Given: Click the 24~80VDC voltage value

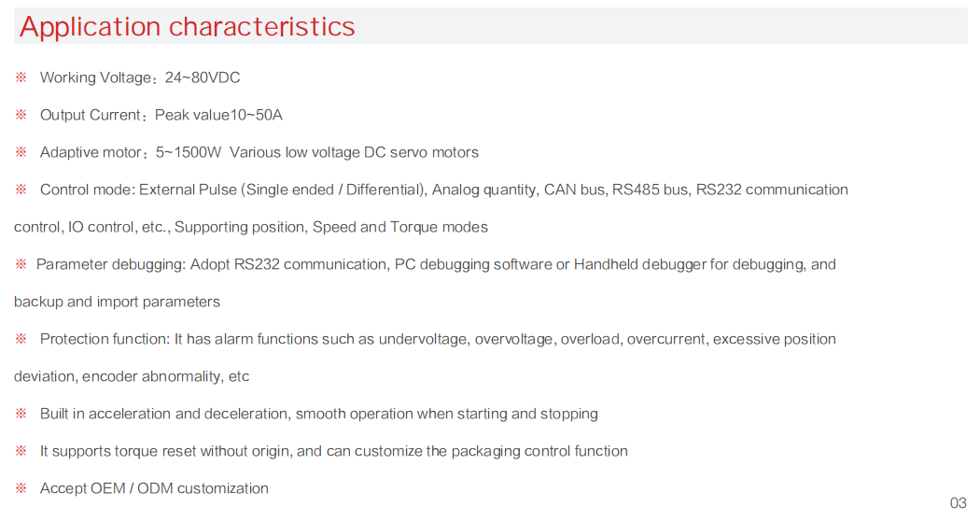Looking at the screenshot, I should (x=203, y=77).
